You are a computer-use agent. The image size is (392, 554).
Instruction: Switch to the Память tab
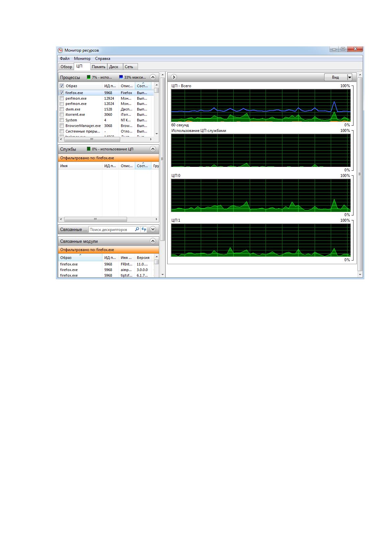pyautogui.click(x=98, y=66)
